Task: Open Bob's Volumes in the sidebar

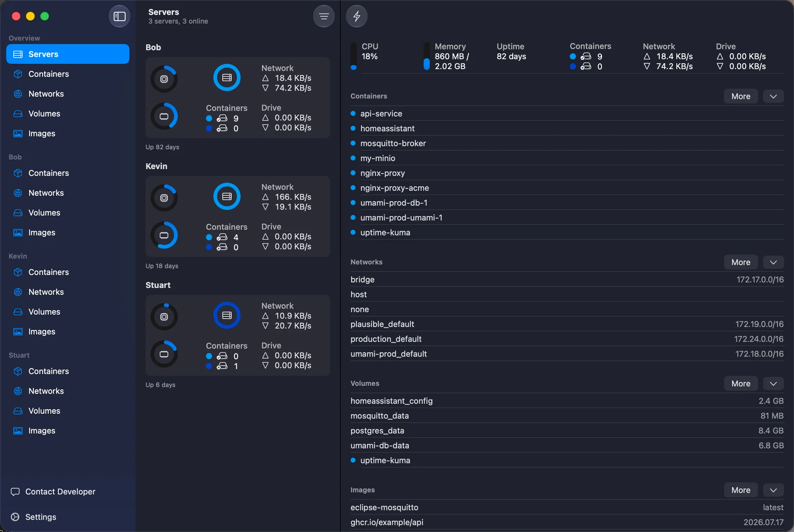Action: (x=68, y=213)
